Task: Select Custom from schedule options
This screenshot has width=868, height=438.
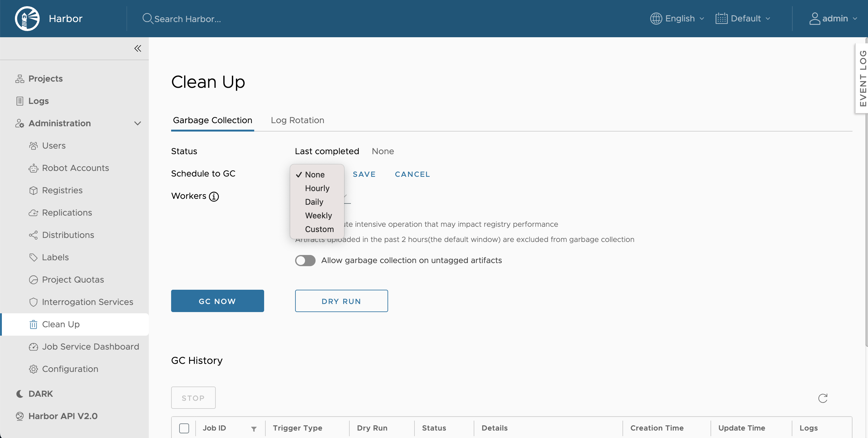Action: [319, 229]
